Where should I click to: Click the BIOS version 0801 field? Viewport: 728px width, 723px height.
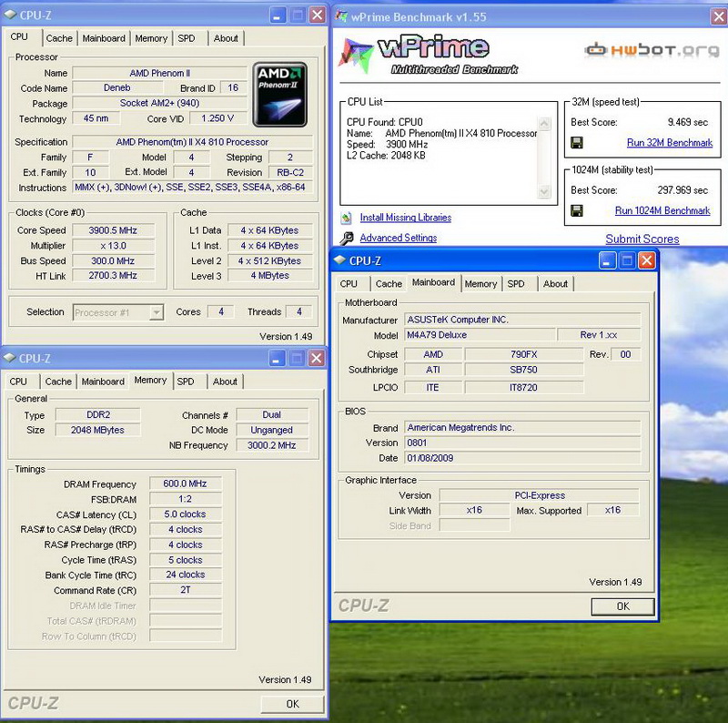point(521,443)
